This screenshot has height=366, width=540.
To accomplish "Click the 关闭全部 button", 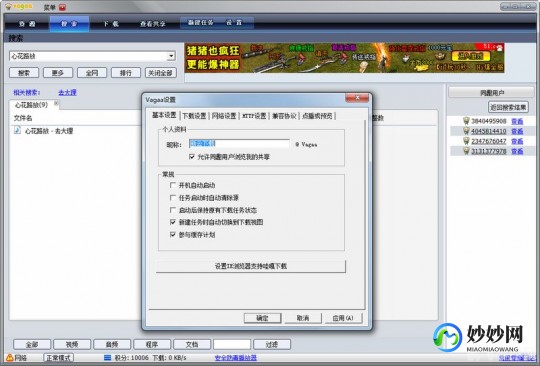I will pos(161,73).
